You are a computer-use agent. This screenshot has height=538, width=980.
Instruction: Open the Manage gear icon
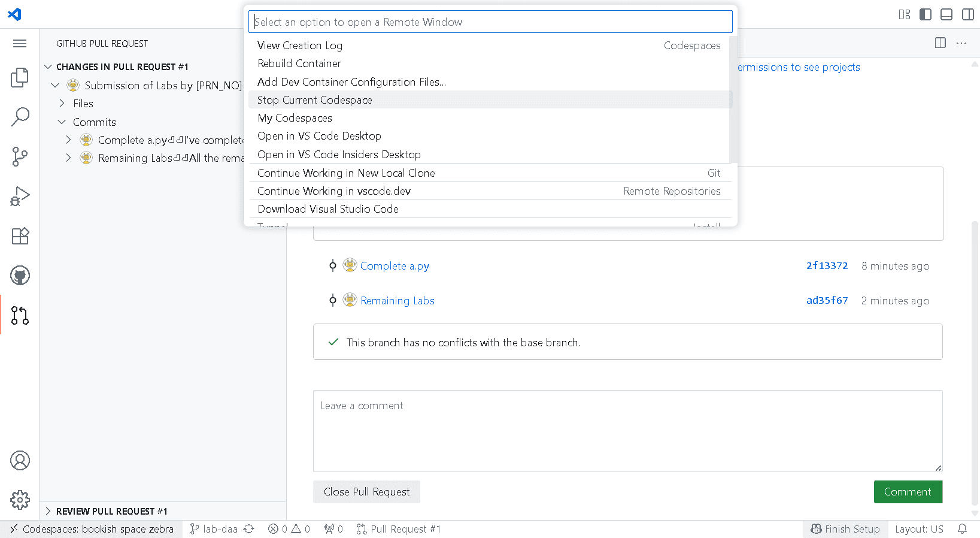point(20,500)
